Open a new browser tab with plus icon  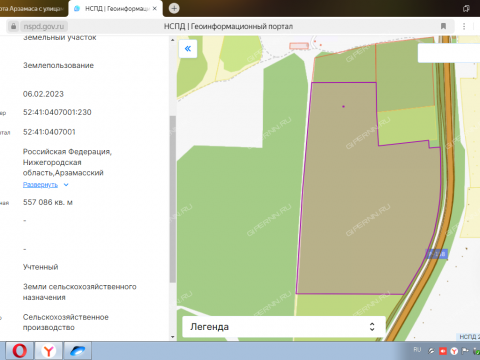click(x=174, y=8)
